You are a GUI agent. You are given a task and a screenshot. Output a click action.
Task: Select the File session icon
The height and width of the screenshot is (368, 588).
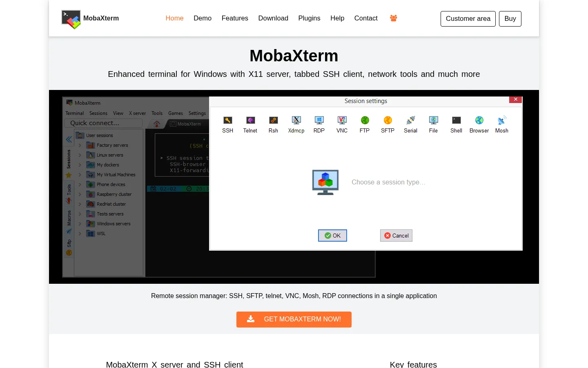click(x=434, y=120)
